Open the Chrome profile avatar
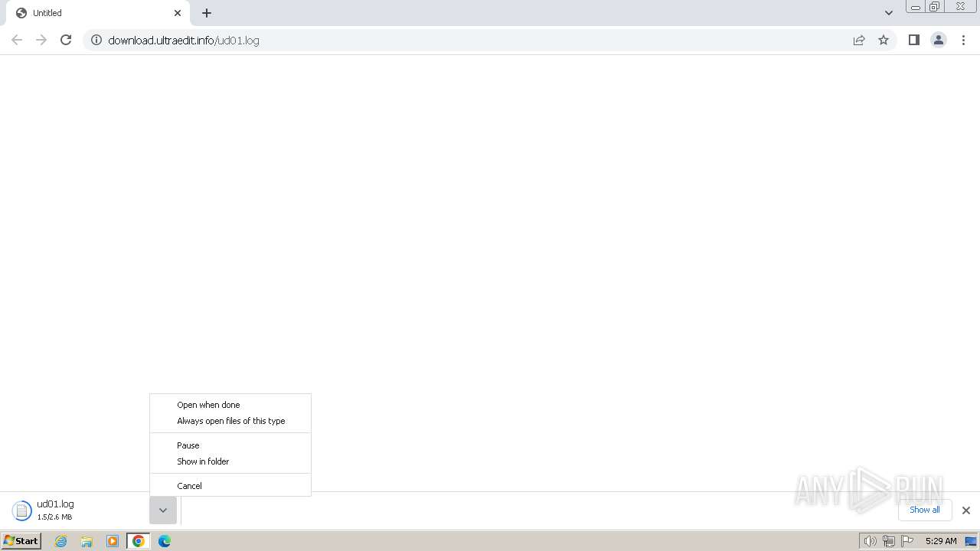This screenshot has height=551, width=980. click(x=939, y=40)
